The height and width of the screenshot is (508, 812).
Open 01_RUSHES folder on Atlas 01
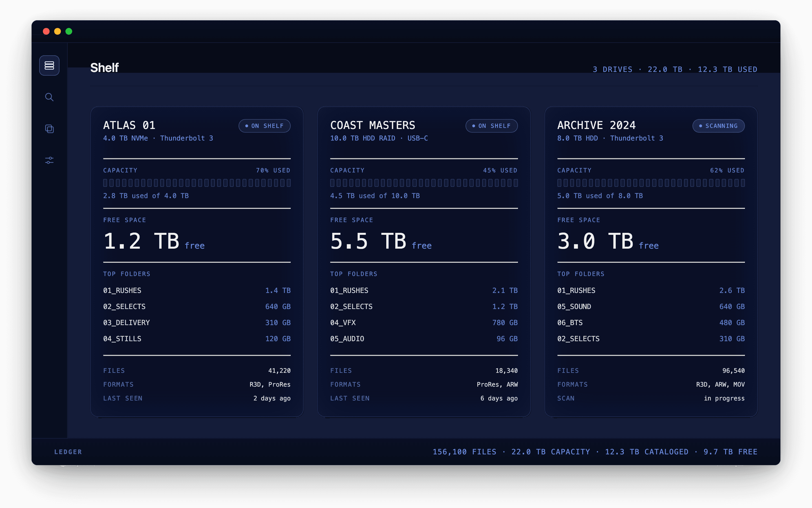tap(197, 290)
